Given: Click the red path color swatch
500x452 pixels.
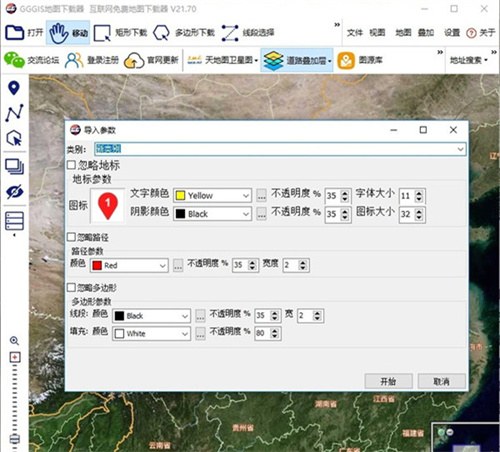Looking at the screenshot, I should point(97,265).
